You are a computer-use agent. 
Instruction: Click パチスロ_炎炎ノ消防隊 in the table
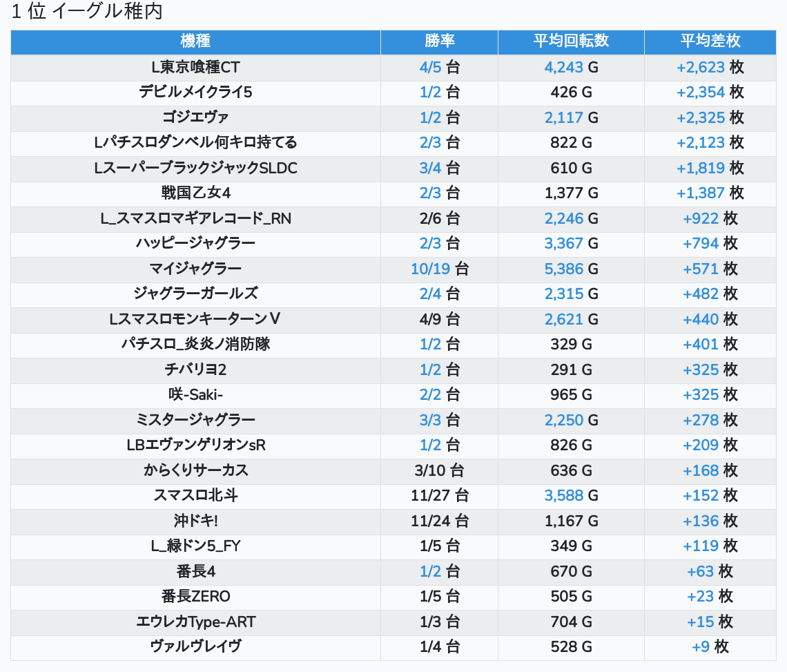point(195,344)
